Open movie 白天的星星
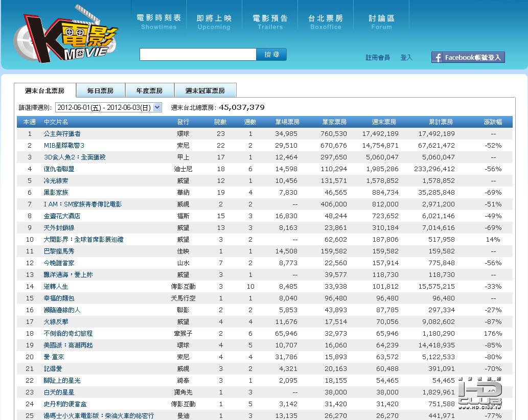Image resolution: width=528 pixels, height=420 pixels. 59,393
